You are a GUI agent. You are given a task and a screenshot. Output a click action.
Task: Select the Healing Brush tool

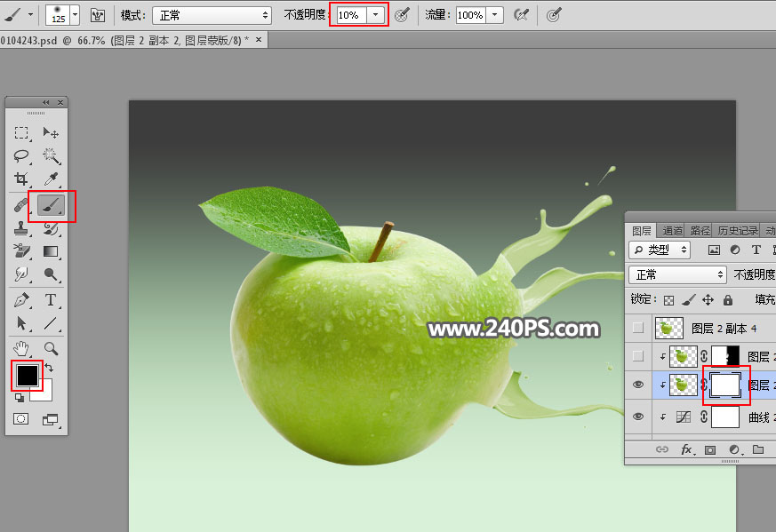21,205
